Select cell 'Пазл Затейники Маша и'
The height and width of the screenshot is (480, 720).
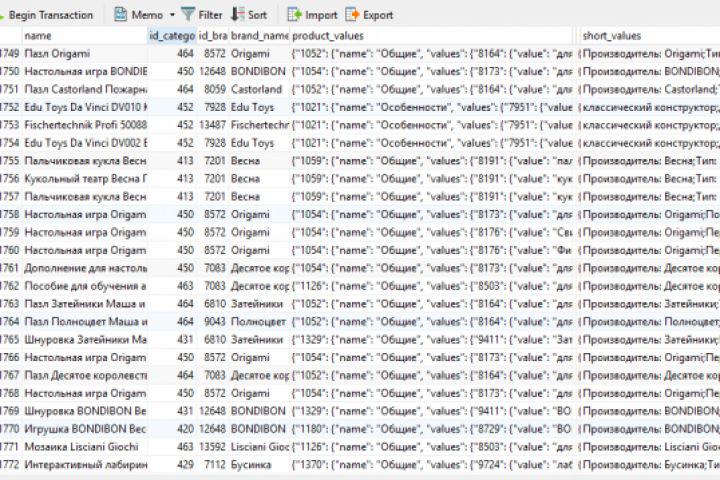point(84,304)
